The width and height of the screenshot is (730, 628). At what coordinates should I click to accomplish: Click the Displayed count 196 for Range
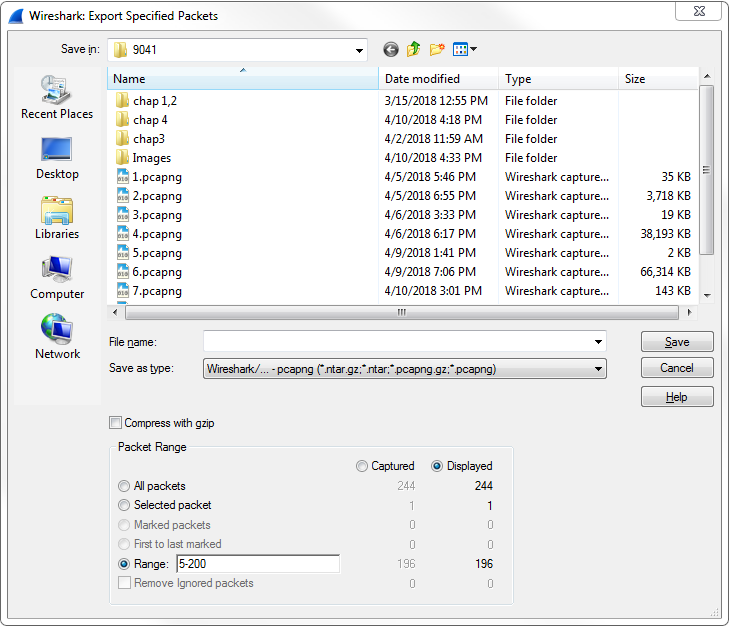484,564
